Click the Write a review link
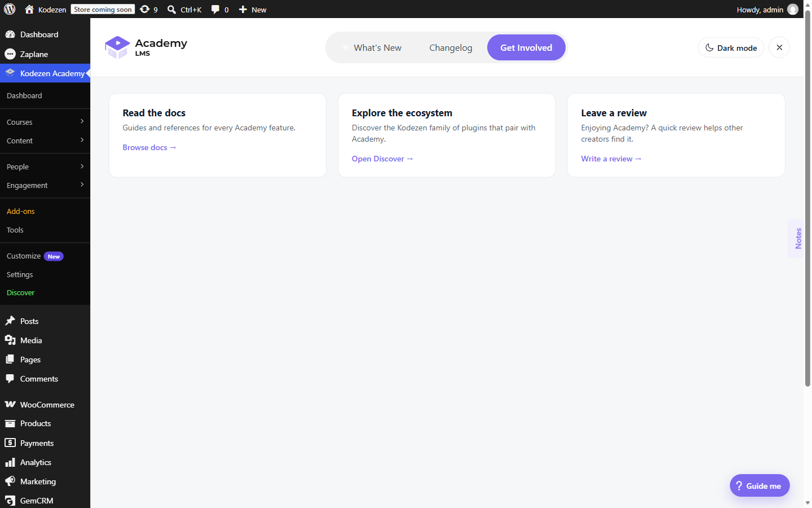Viewport: 812px width, 508px height. [x=611, y=159]
